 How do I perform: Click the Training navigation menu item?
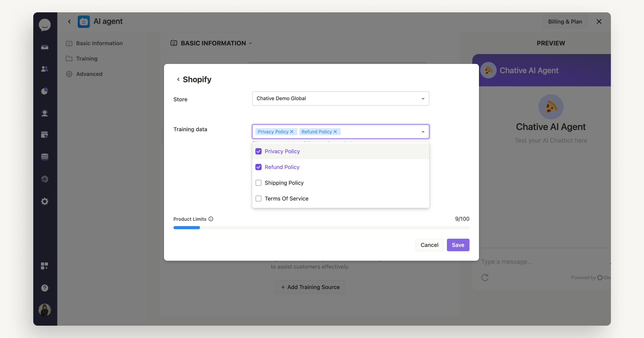[86, 58]
